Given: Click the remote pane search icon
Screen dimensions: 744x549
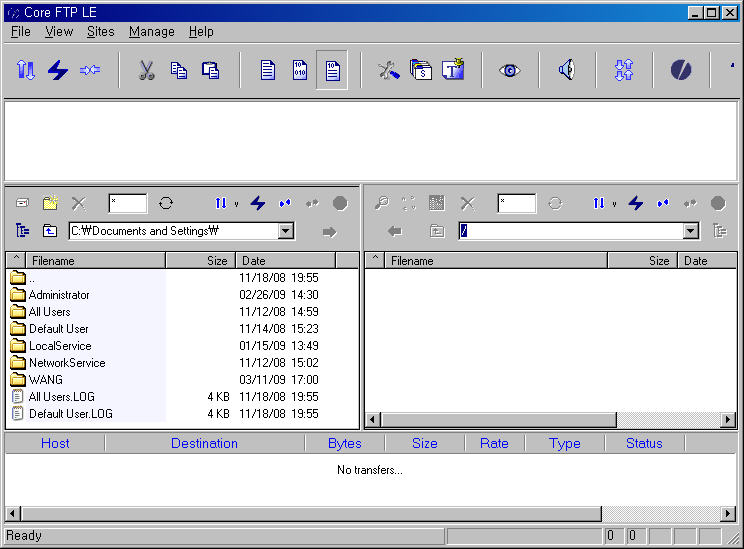Looking at the screenshot, I should (382, 203).
